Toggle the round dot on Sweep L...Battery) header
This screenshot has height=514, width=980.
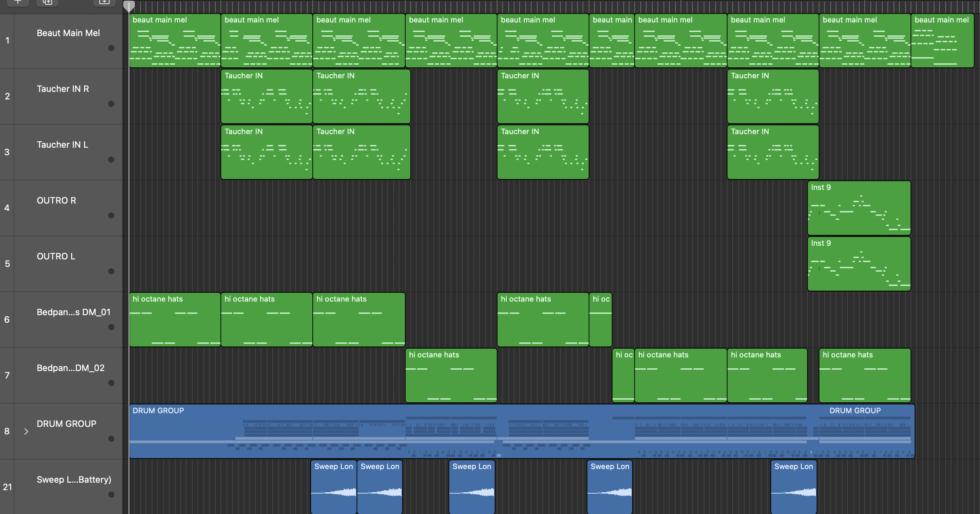[x=111, y=495]
